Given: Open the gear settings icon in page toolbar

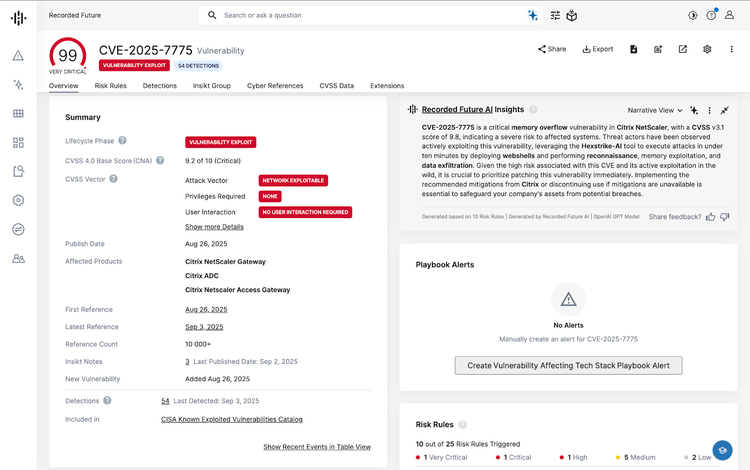Looking at the screenshot, I should (707, 49).
